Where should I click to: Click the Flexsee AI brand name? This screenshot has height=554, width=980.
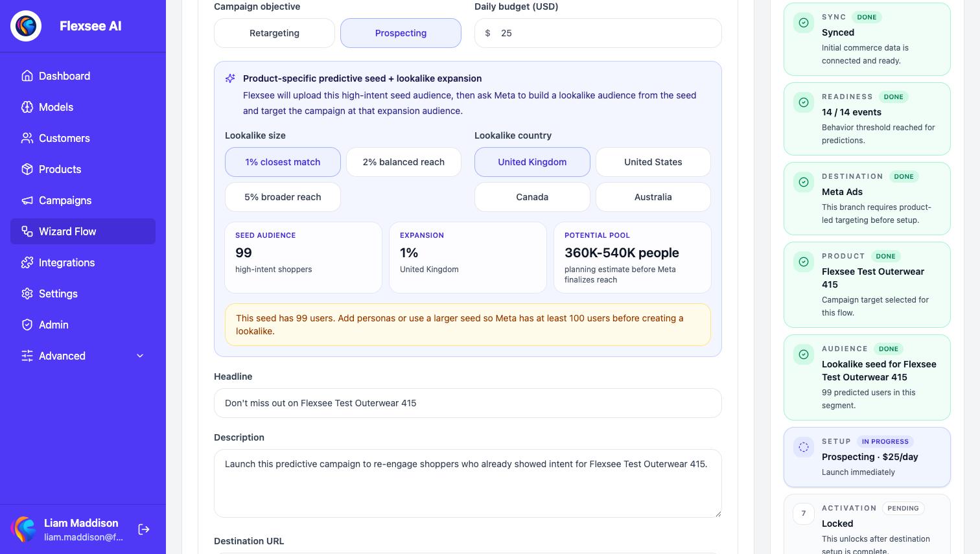[x=91, y=26]
